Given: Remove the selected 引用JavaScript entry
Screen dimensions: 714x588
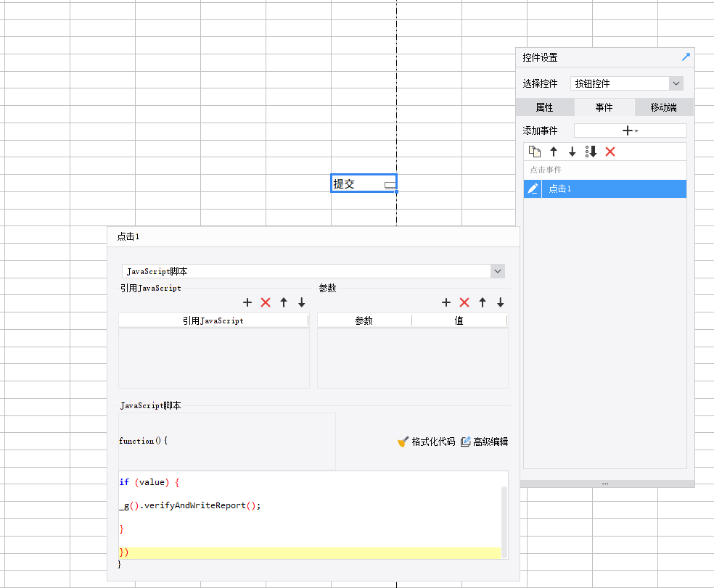Looking at the screenshot, I should click(266, 302).
